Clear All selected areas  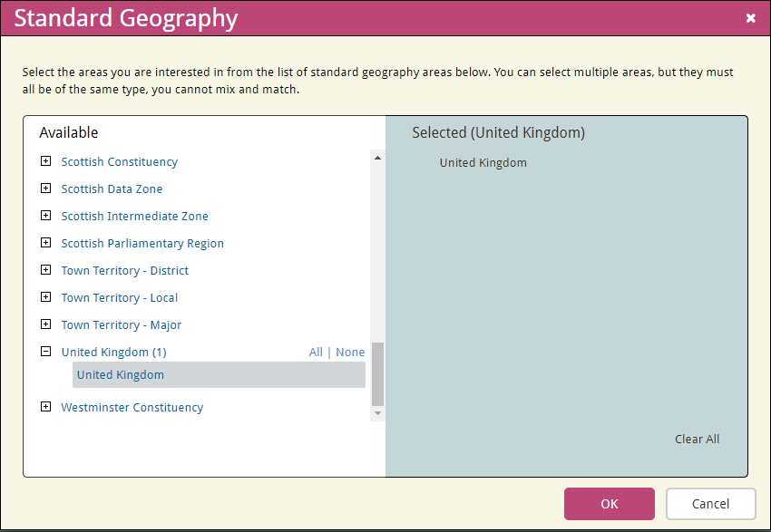[697, 440]
